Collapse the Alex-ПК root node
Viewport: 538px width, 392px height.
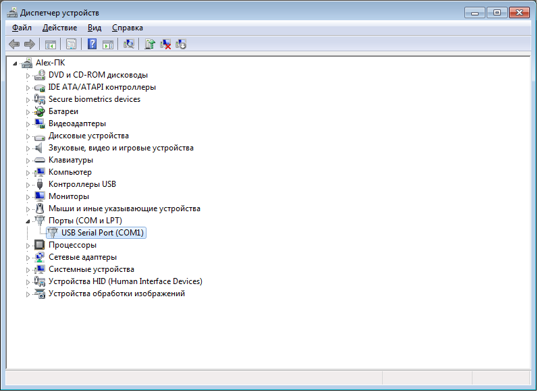(x=15, y=63)
